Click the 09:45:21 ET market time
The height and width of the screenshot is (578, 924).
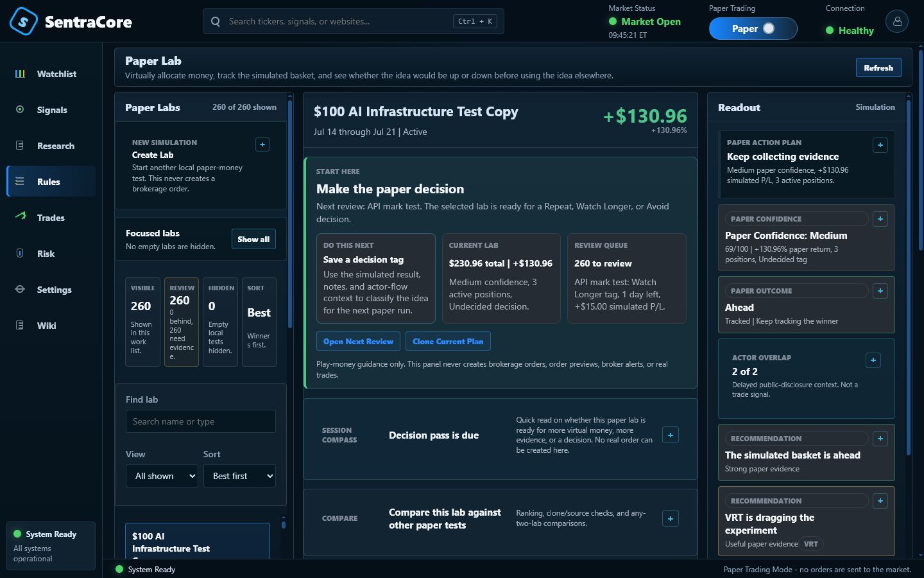pos(628,35)
